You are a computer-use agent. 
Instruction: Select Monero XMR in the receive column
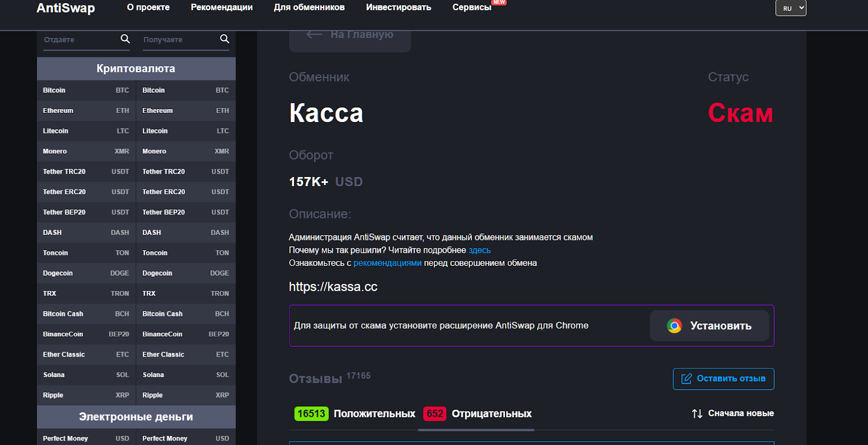click(186, 151)
